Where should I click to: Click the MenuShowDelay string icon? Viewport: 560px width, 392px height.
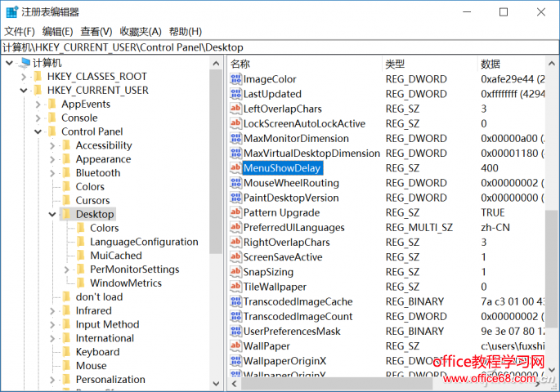(x=235, y=168)
